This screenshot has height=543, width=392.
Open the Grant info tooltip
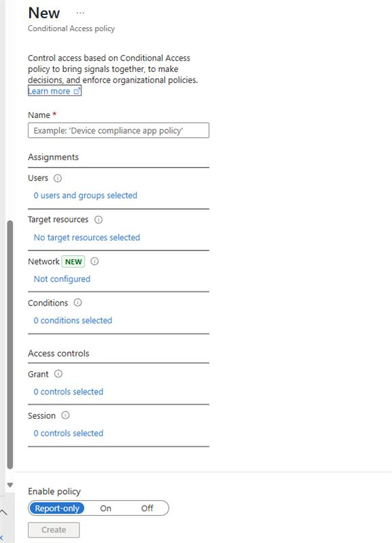pos(58,375)
